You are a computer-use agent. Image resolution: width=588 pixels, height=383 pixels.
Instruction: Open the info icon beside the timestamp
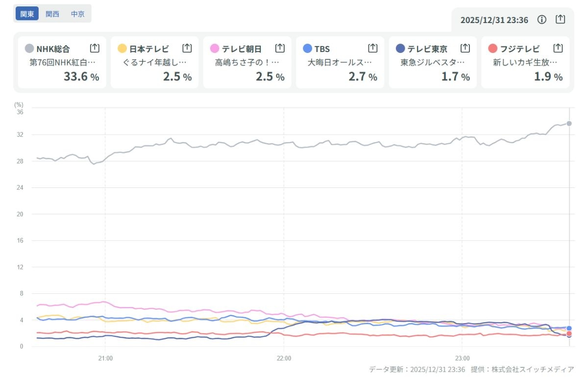[x=541, y=20]
